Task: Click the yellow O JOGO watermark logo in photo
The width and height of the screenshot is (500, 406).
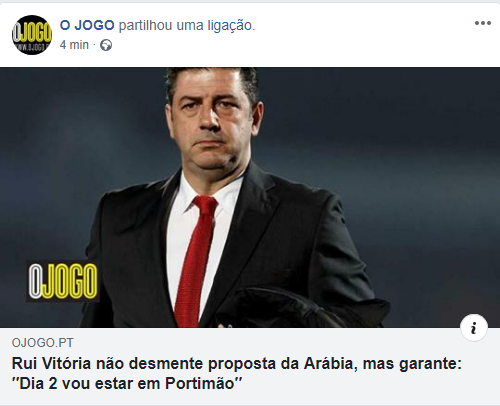Action: (x=63, y=281)
